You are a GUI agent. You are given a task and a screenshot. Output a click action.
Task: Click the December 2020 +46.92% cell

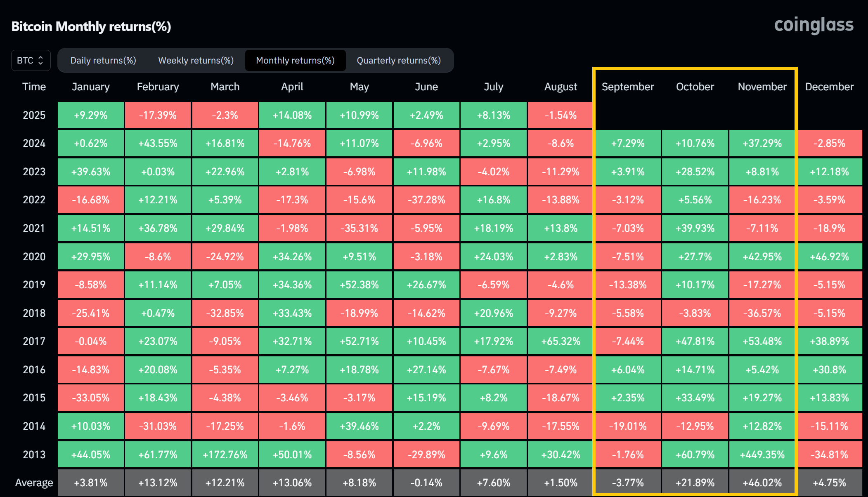point(829,257)
